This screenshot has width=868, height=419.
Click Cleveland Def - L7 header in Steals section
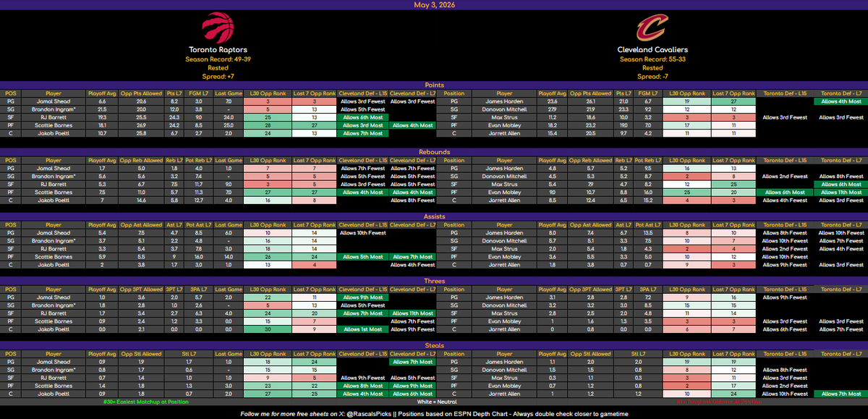click(412, 355)
